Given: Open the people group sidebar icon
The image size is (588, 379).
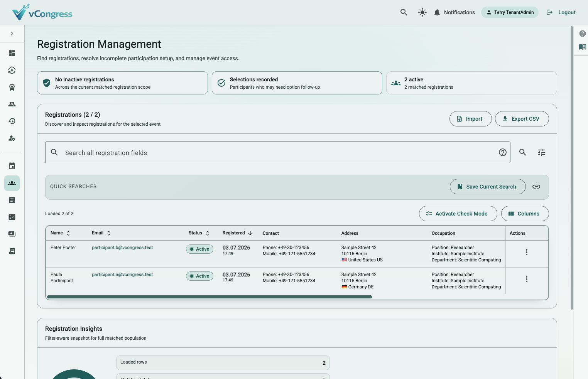Looking at the screenshot, I should [x=12, y=104].
